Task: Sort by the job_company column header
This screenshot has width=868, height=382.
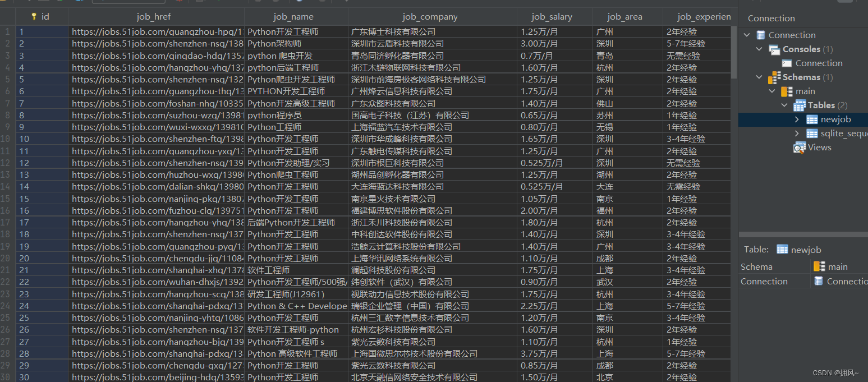Action: click(432, 17)
